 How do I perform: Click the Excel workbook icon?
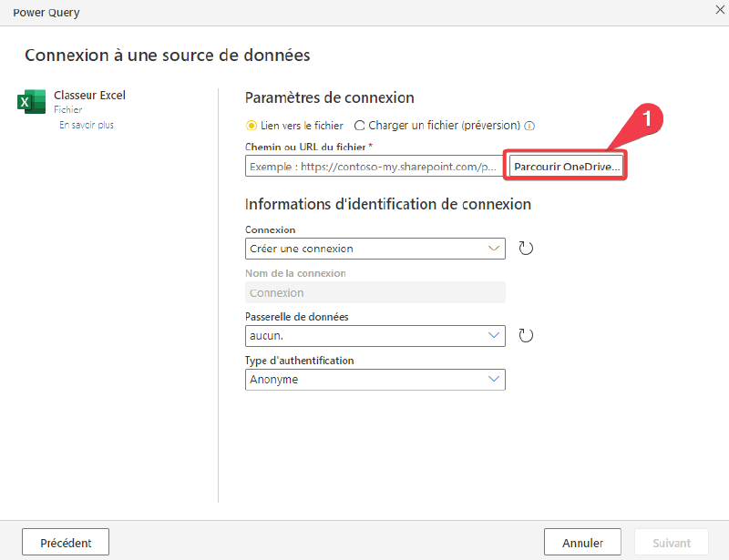(32, 101)
